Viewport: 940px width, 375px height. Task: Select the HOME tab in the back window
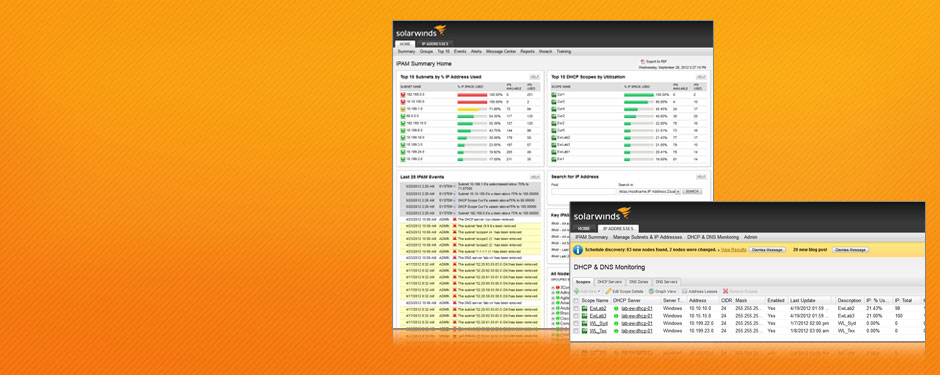click(x=405, y=44)
